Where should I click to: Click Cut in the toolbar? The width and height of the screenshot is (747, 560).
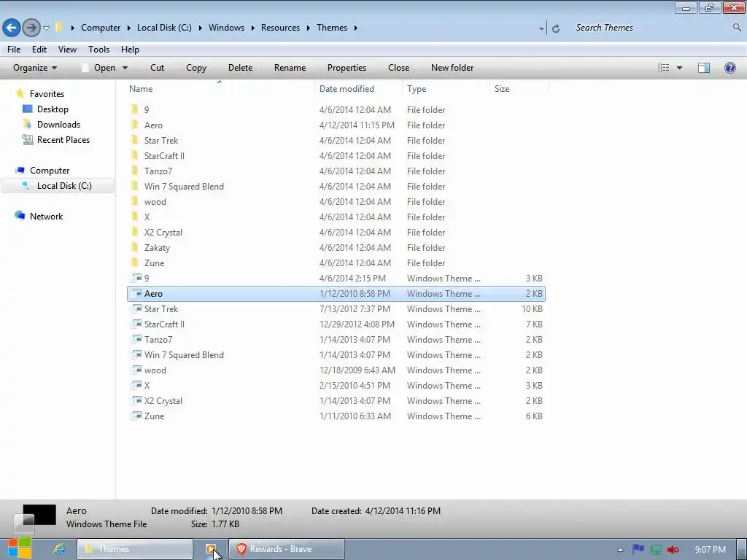[158, 68]
